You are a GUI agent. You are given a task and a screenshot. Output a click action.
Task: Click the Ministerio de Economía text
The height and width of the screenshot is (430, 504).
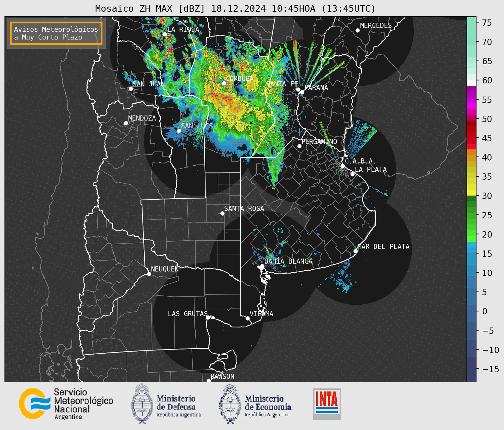(268, 406)
